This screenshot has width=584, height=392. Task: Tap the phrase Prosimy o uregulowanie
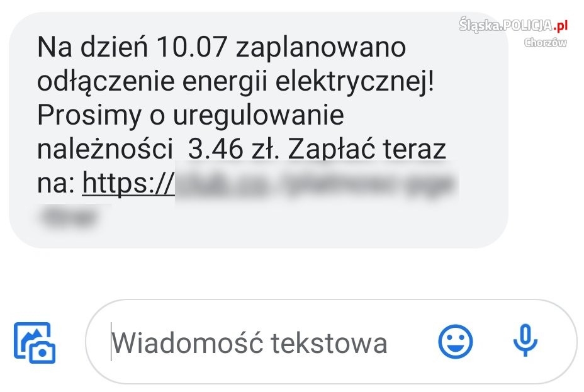pos(190,116)
